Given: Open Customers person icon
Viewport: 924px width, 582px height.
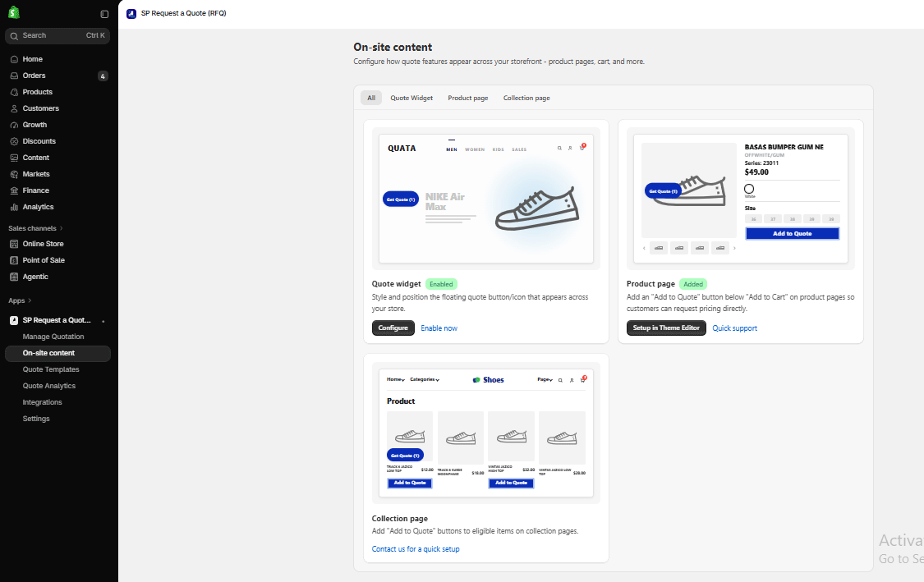Looking at the screenshot, I should tap(14, 109).
